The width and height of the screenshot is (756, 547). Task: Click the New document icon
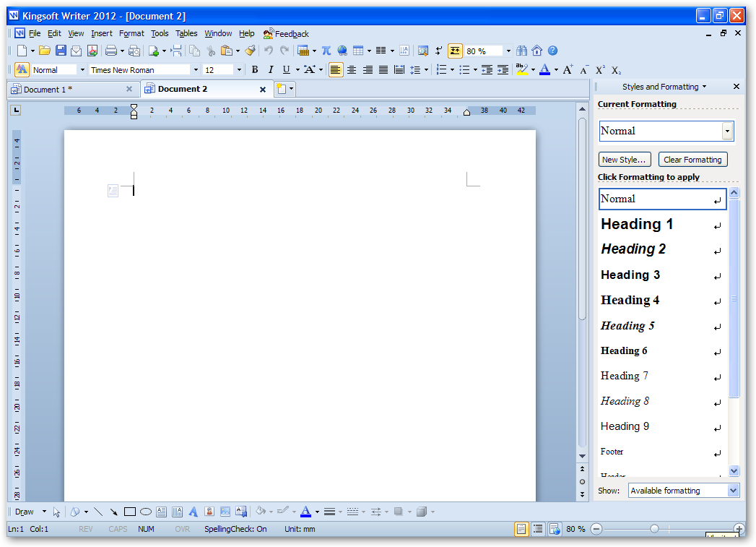coord(22,51)
